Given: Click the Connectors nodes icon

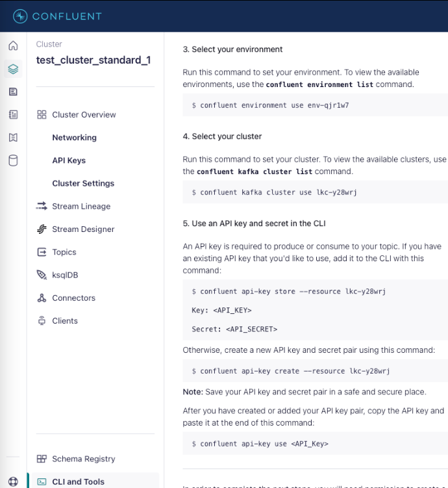Looking at the screenshot, I should [x=42, y=298].
